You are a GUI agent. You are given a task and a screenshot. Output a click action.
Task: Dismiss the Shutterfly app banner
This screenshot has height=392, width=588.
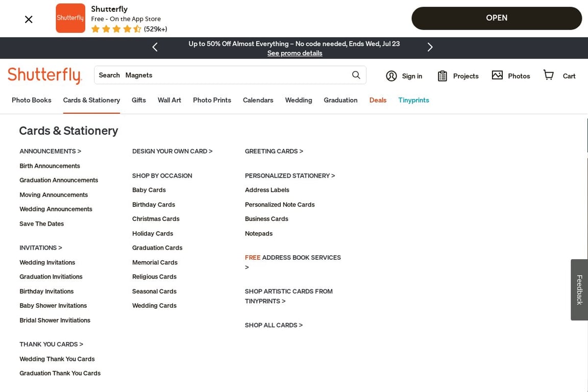click(x=29, y=19)
